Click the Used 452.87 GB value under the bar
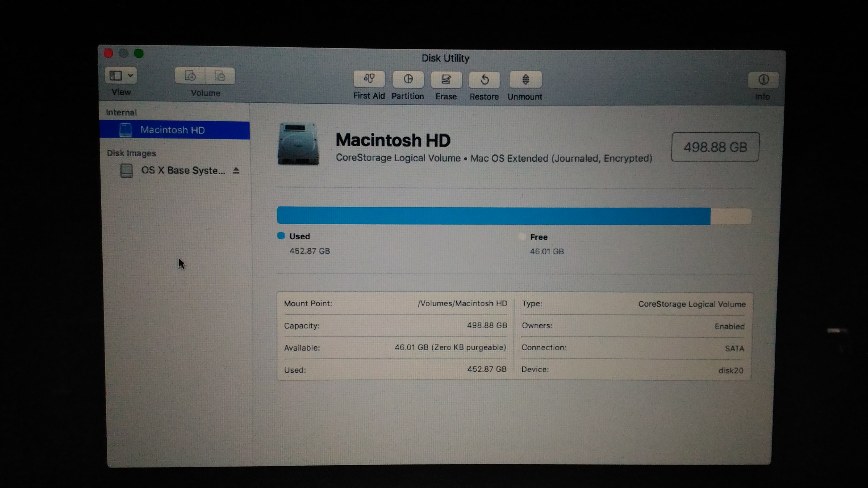 coord(310,251)
